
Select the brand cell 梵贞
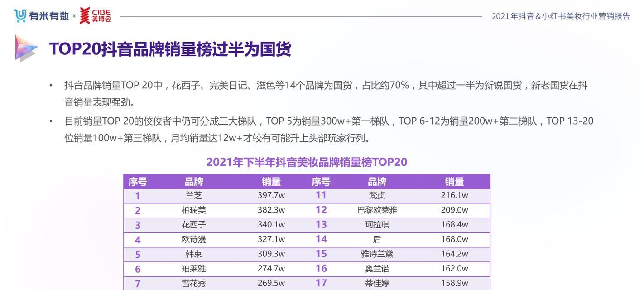coord(377,195)
